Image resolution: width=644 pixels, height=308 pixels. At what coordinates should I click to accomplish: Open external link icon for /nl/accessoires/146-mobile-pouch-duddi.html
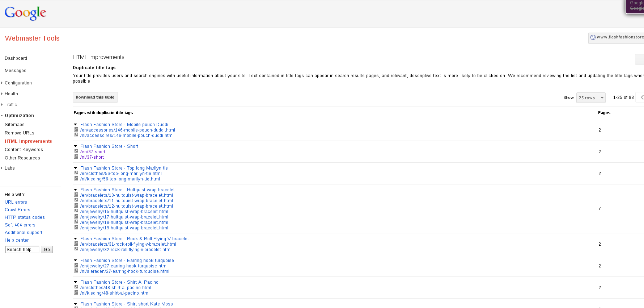(x=76, y=135)
